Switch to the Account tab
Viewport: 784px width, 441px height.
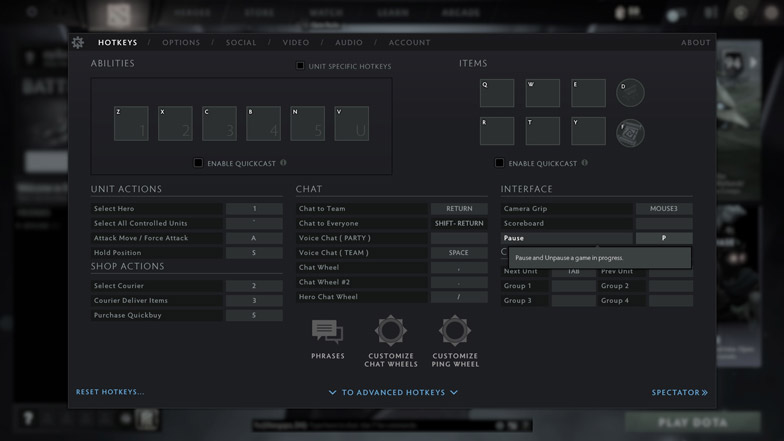coord(410,42)
